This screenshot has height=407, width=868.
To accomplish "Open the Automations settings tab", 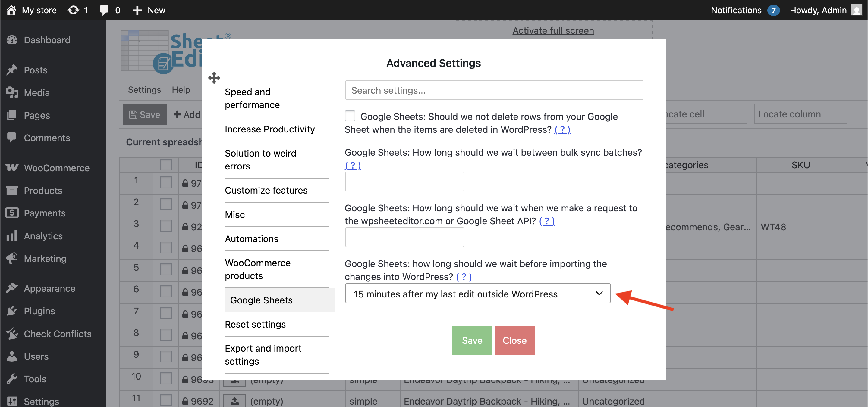I will [x=277, y=239].
